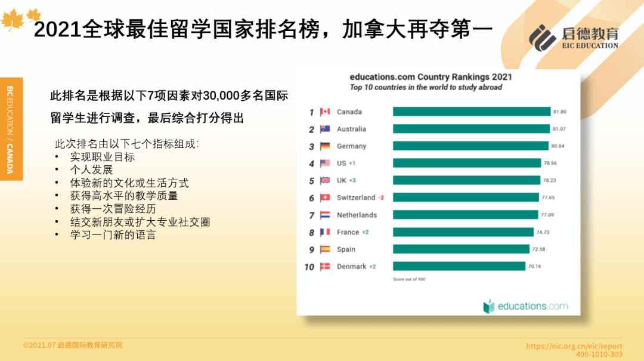The image size is (644, 361).
Task: Click the Switzerland rank change '-2'
Action: [381, 198]
